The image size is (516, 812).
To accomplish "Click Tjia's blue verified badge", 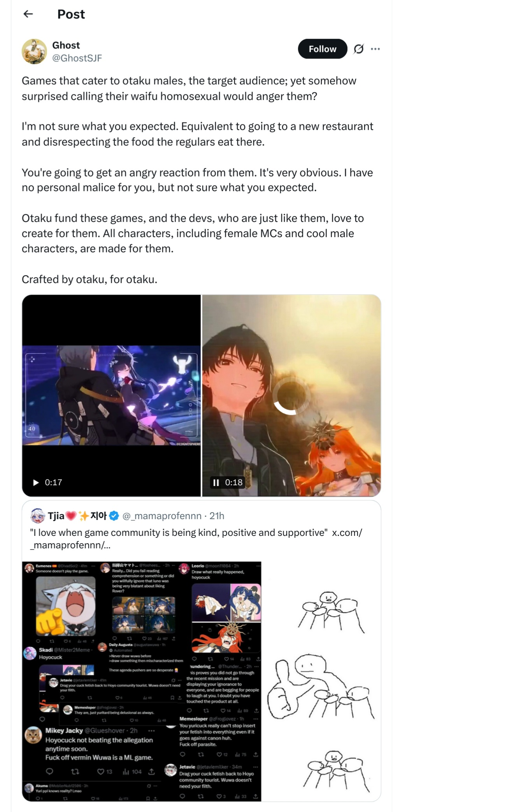I will tap(114, 516).
